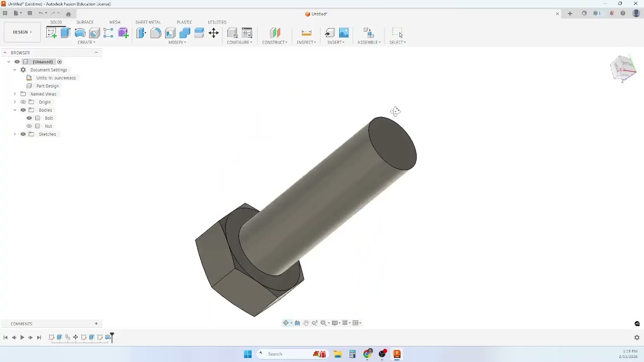The image size is (644, 362).
Task: Expand the Named Views folder
Action: [15, 94]
